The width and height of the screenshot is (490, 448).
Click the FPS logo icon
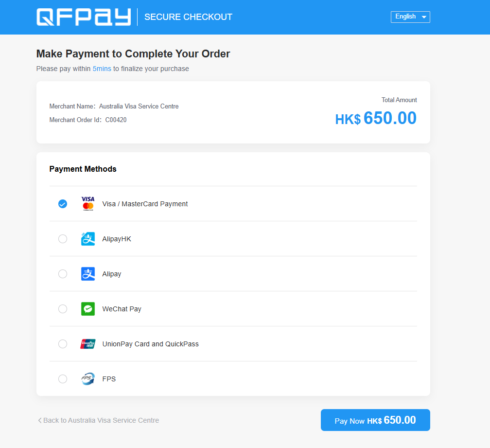(x=88, y=379)
